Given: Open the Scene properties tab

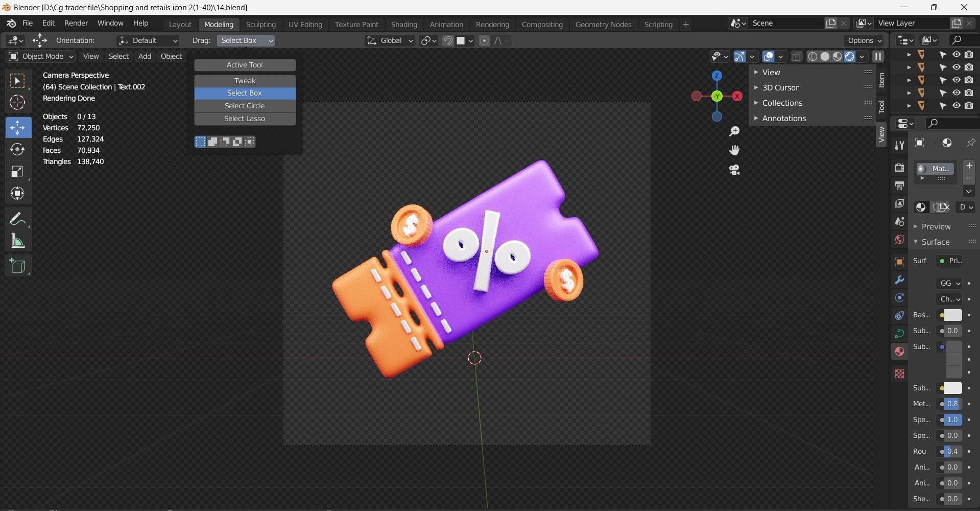Looking at the screenshot, I should (x=899, y=221).
